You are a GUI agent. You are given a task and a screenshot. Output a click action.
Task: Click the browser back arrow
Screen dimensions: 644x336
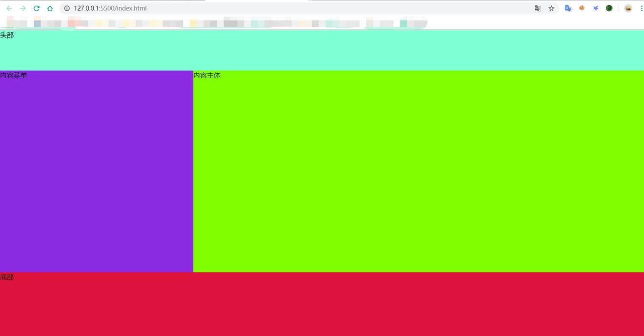pos(9,8)
